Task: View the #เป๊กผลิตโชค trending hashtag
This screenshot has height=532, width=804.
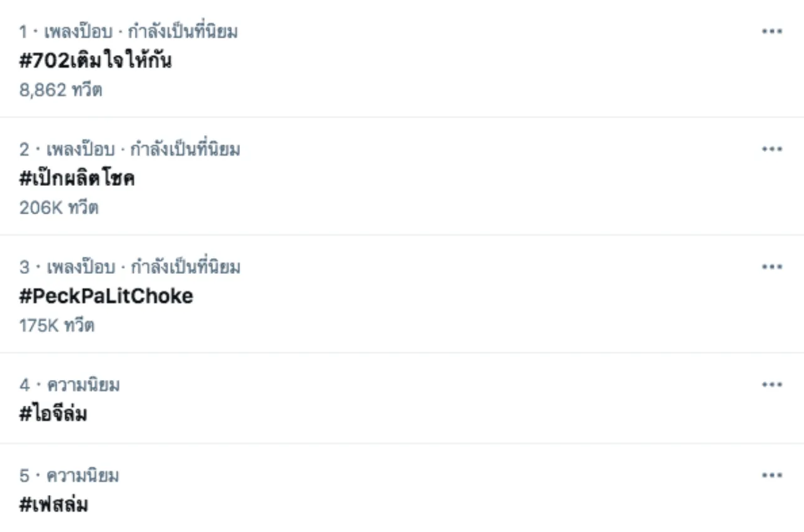Action: click(x=77, y=179)
